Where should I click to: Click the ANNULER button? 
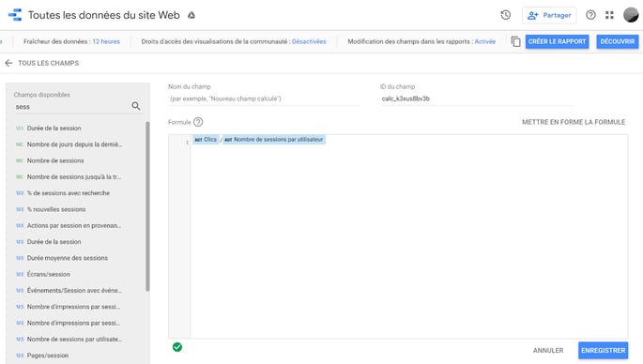548,351
